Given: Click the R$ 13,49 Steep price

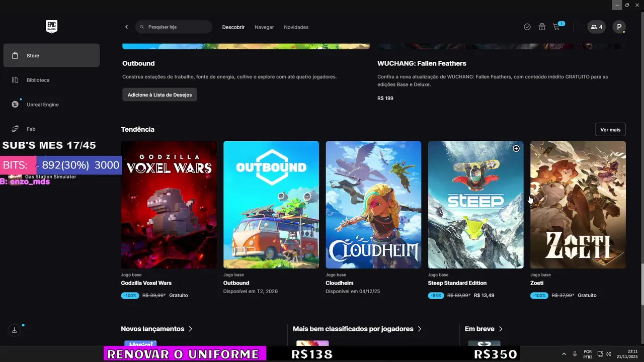Looking at the screenshot, I should (x=484, y=295).
